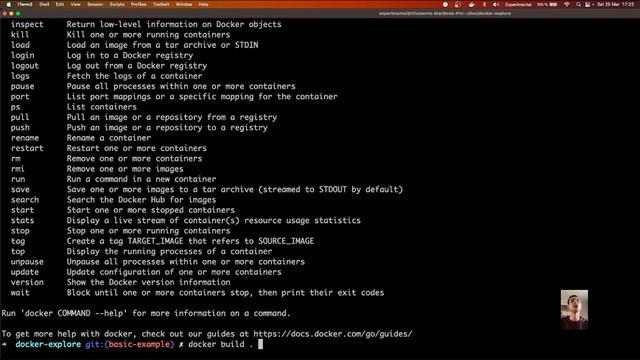The width and height of the screenshot is (640, 360).
Task: Click the 'rmi' command name
Action: pyautogui.click(x=18, y=169)
